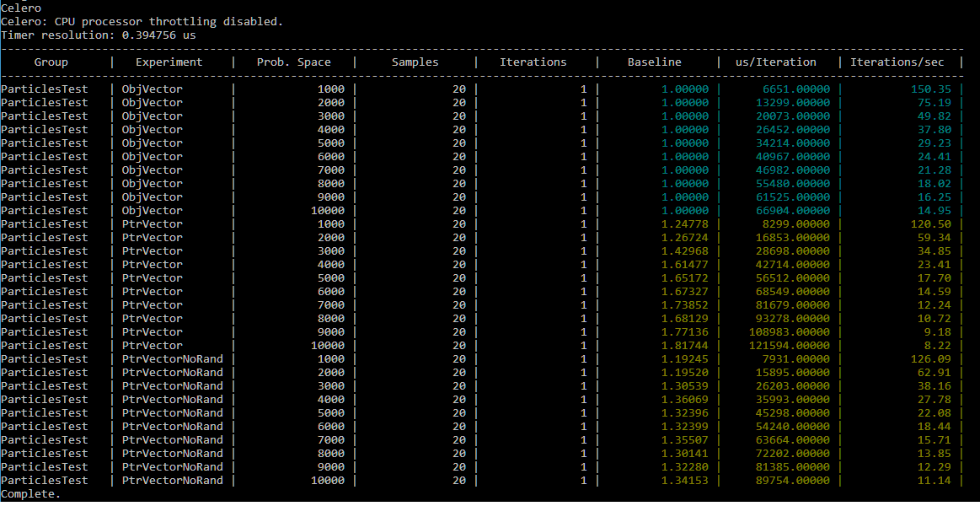This screenshot has width=980, height=506.
Task: Click the 'Prob. Space' column header
Action: click(293, 62)
